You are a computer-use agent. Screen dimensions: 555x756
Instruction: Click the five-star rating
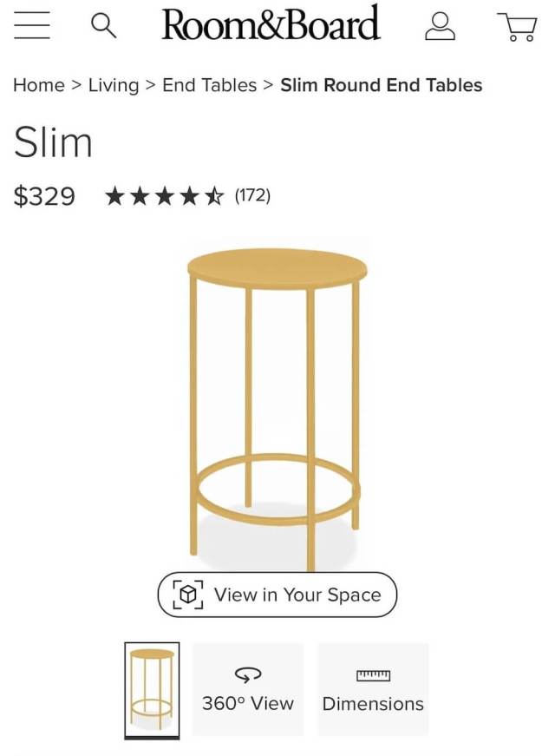(x=164, y=196)
